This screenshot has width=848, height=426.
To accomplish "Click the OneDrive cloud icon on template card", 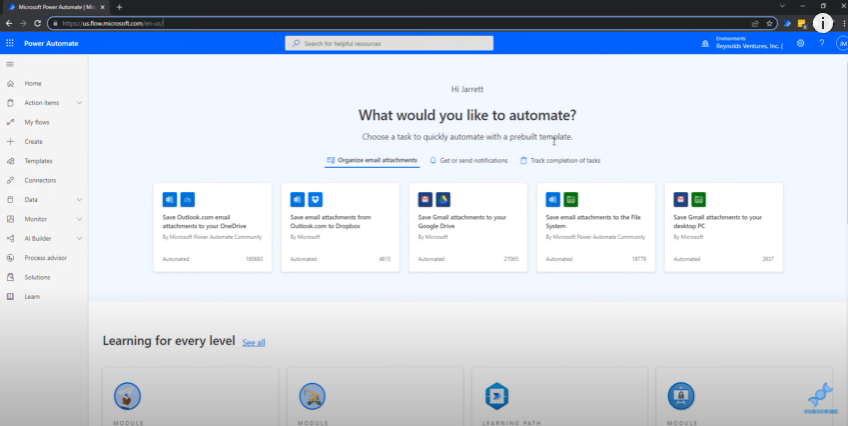I will (x=188, y=199).
